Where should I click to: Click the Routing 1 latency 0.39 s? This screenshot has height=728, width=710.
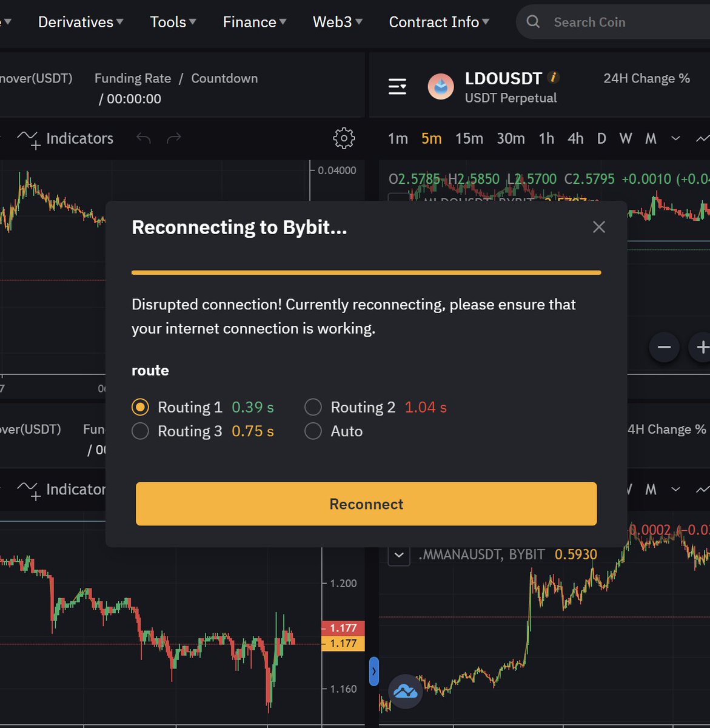click(253, 407)
